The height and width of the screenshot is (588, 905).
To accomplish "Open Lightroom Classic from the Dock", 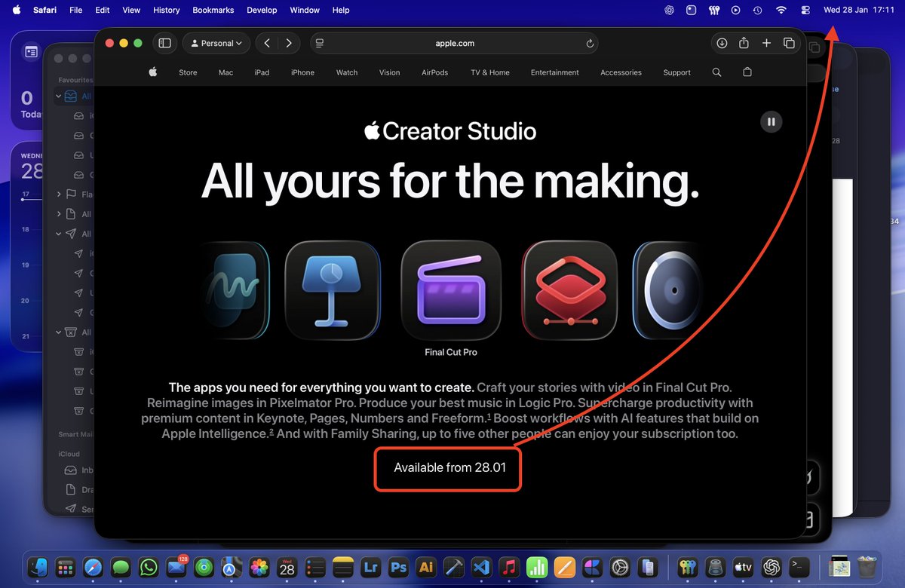I will 370,567.
